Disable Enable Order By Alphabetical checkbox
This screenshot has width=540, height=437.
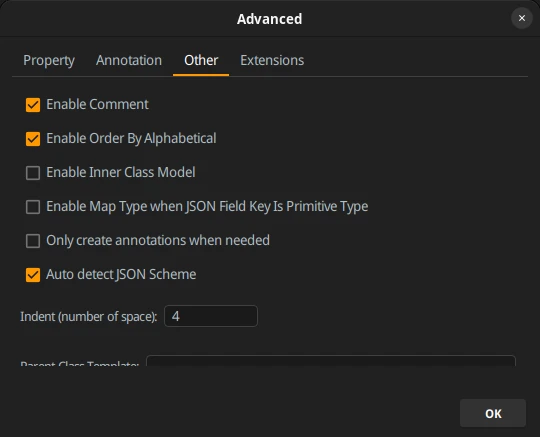[33, 139]
